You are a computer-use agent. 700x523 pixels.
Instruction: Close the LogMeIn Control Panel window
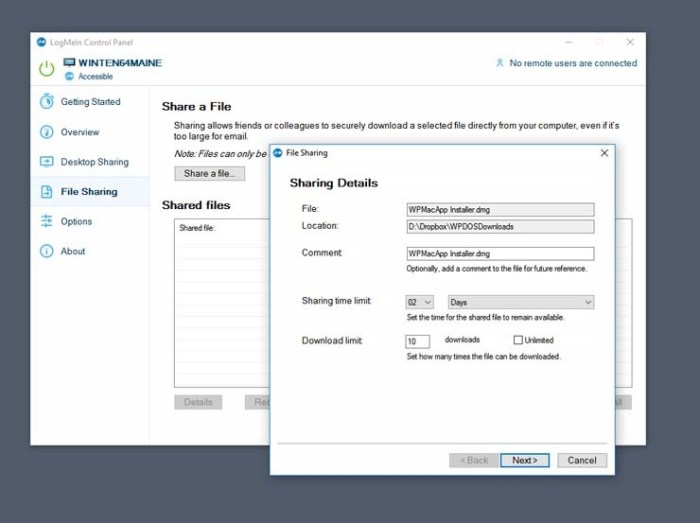coord(630,42)
